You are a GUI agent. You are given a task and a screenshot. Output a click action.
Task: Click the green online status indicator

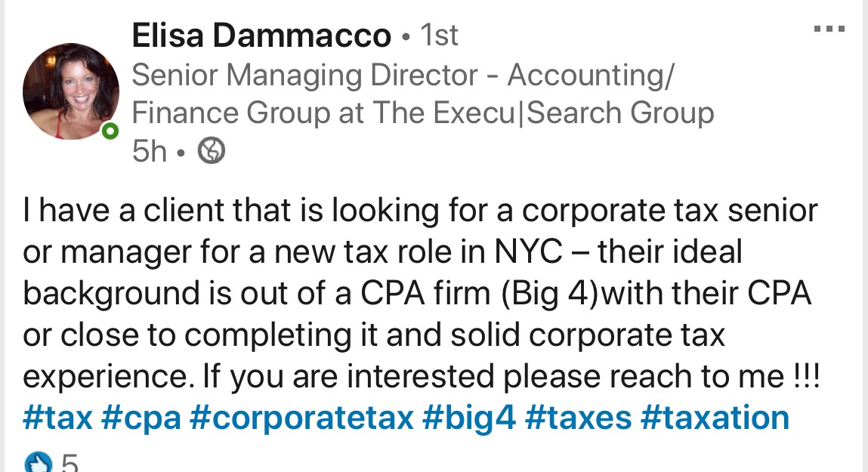(x=110, y=131)
